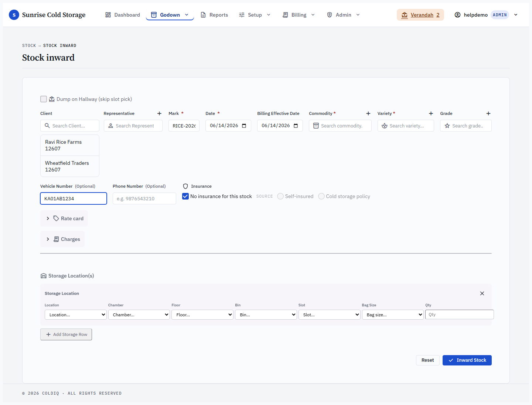The height and width of the screenshot is (405, 532).
Task: Open the Billing menu
Action: click(x=299, y=15)
